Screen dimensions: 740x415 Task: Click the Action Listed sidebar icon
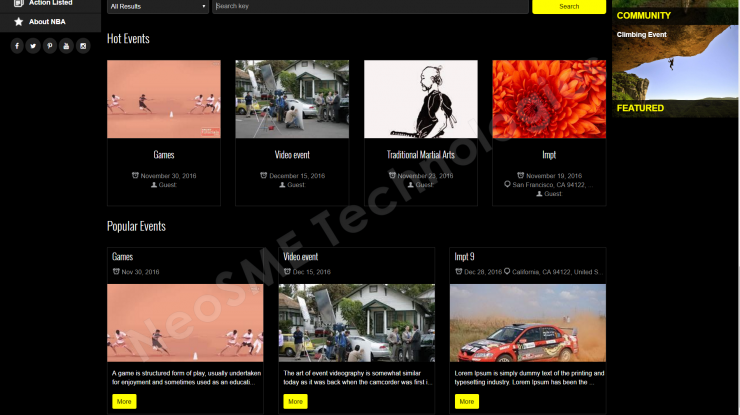[x=18, y=3]
